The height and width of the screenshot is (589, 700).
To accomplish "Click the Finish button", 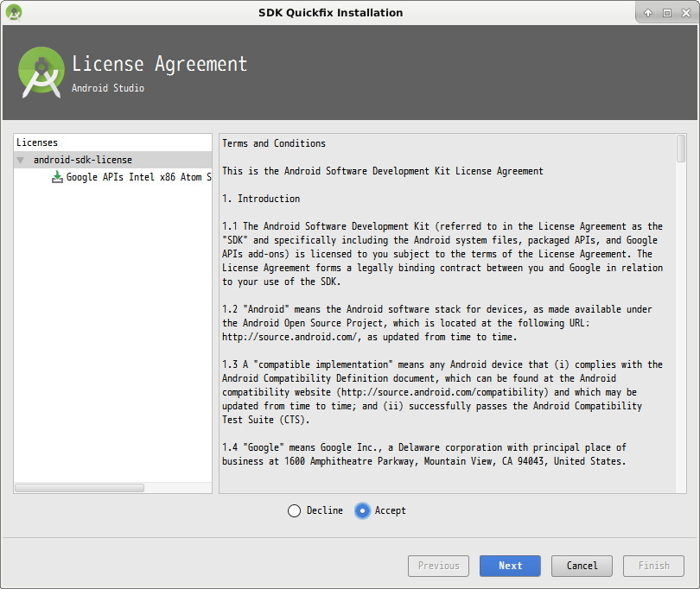I will [x=653, y=566].
